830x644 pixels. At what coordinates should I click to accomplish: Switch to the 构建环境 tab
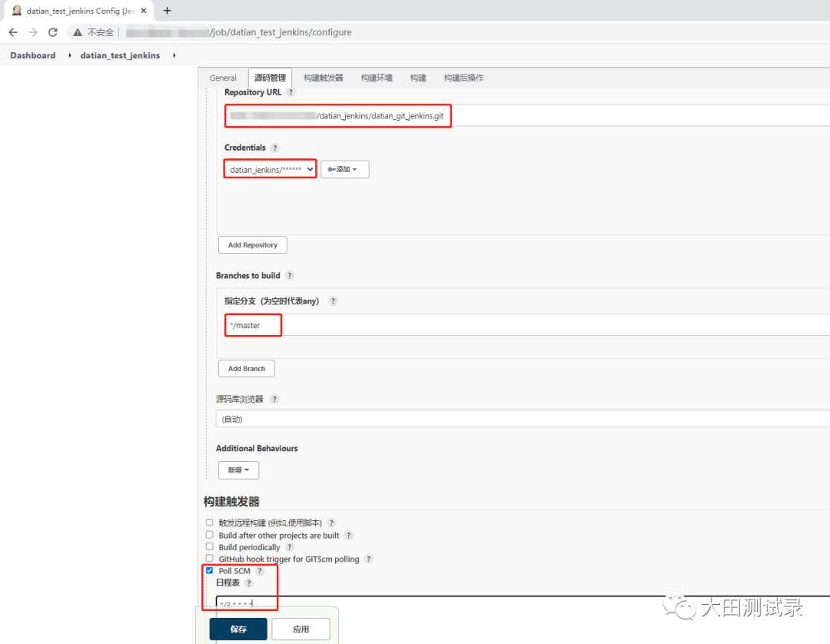(377, 78)
